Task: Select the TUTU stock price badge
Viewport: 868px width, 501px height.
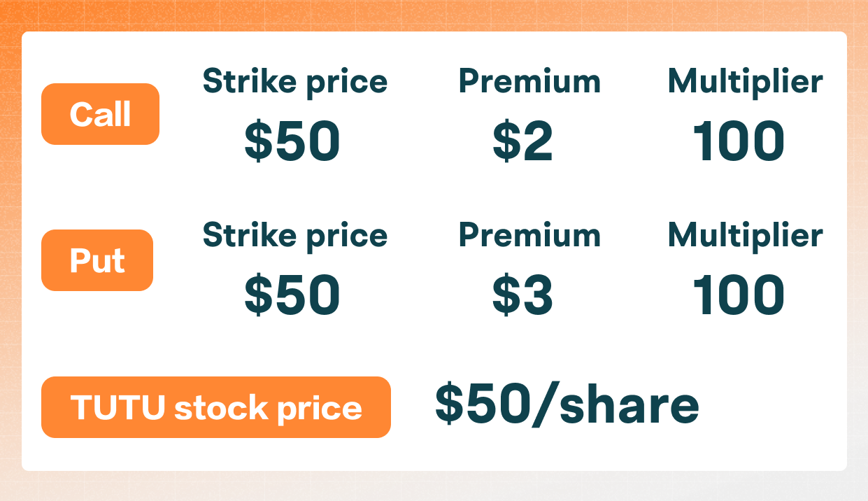Action: 215,407
